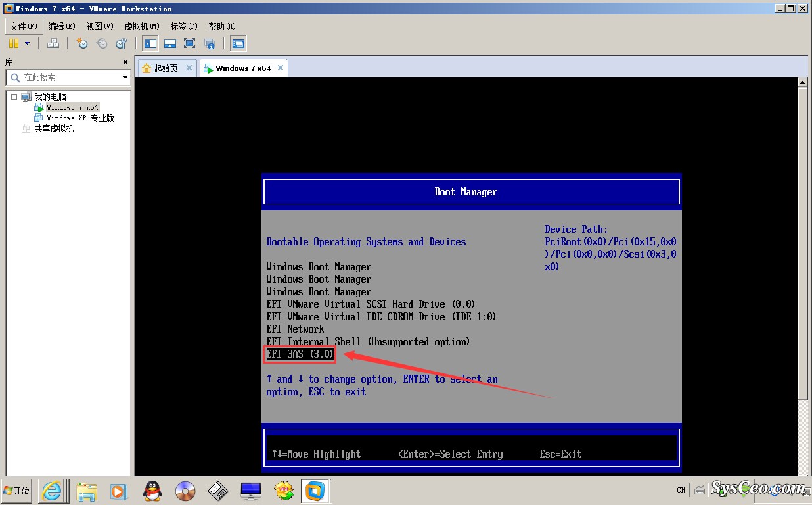Open the green arrow WinPE taskbar icon
The width and height of the screenshot is (812, 505).
(x=284, y=491)
